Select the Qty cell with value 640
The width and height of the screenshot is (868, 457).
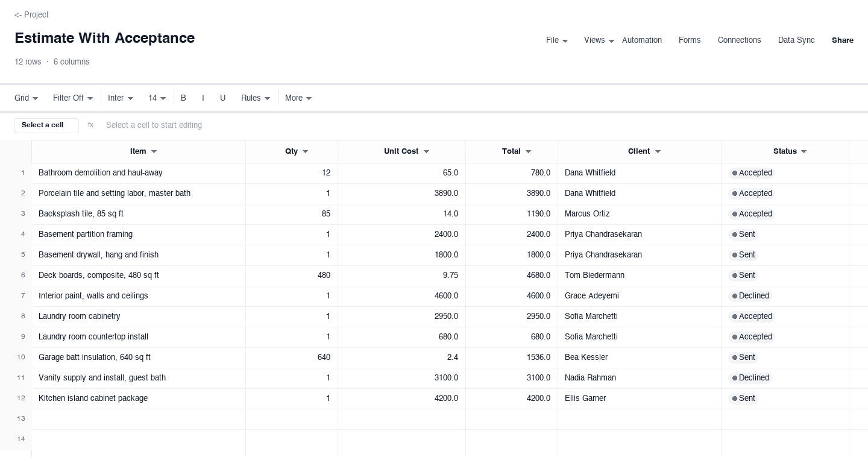(292, 358)
